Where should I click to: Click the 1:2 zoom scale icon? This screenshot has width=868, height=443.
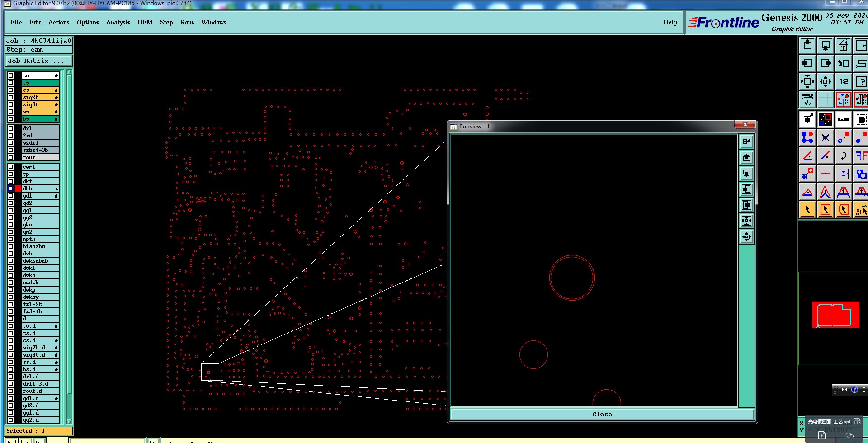[844, 81]
